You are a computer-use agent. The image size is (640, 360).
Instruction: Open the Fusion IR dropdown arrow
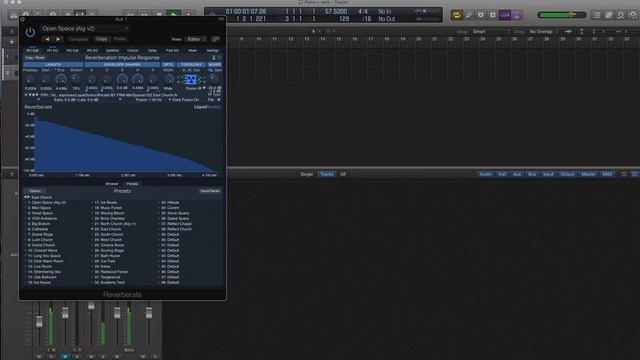pos(204,88)
